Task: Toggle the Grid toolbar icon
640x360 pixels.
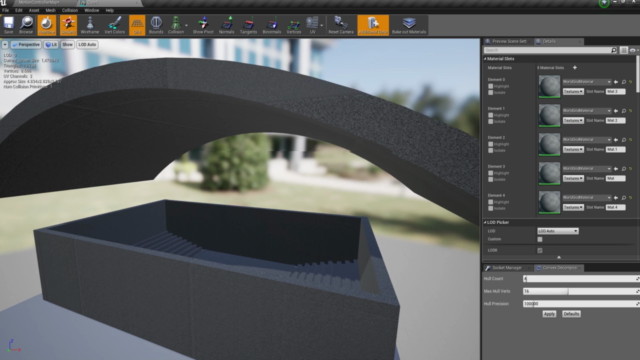Action: point(137,25)
